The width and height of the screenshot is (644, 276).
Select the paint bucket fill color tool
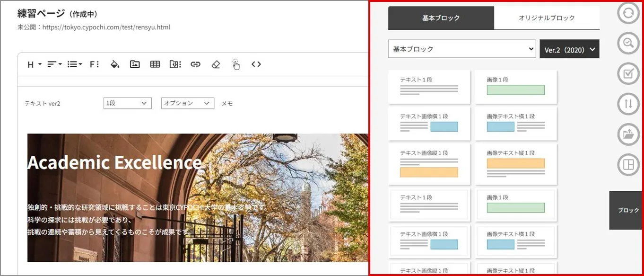point(114,64)
